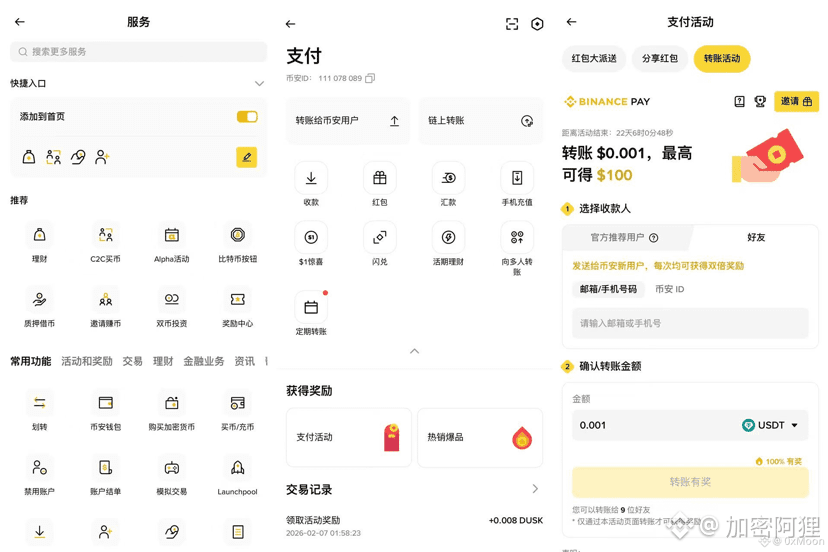
Task: Go back from the 支付活动 screen
Action: [x=571, y=22]
